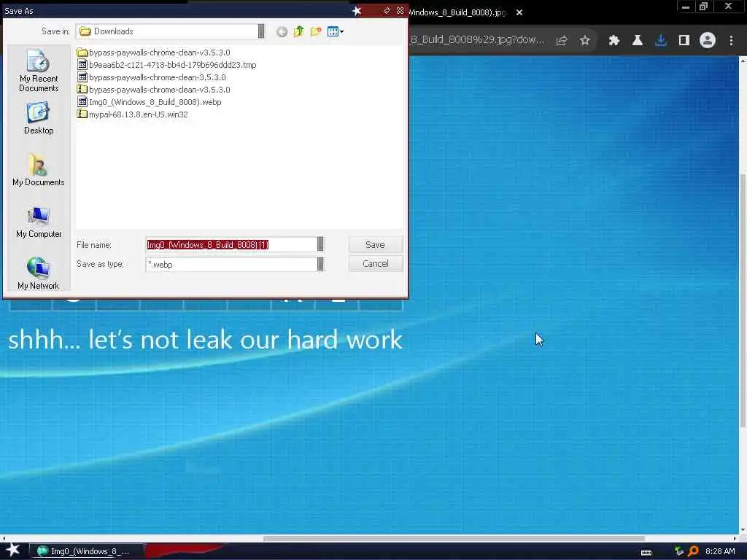The image size is (747, 560).
Task: Select the bypass-paywalls-chrome-clean-3.5.3.0 file
Action: (x=152, y=77)
